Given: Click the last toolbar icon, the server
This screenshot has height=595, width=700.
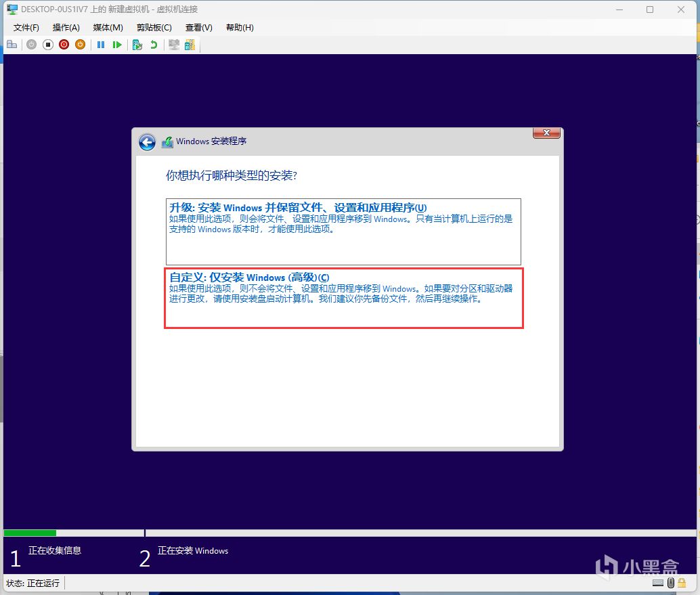Looking at the screenshot, I should [x=190, y=45].
